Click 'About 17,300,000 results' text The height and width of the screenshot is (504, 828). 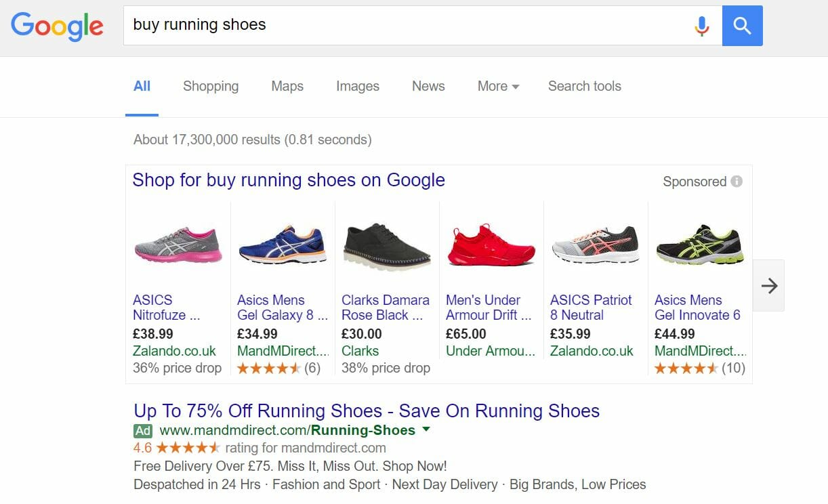click(253, 140)
